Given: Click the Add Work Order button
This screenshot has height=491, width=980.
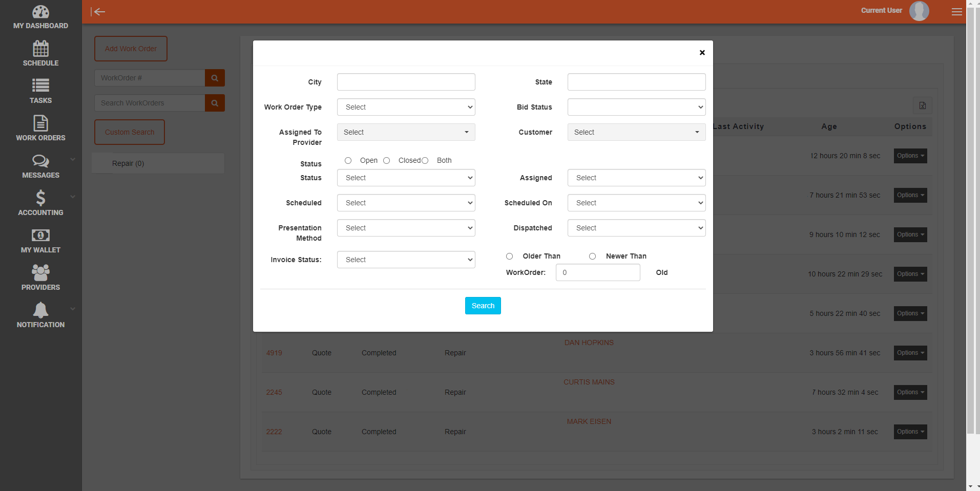Looking at the screenshot, I should point(131,49).
